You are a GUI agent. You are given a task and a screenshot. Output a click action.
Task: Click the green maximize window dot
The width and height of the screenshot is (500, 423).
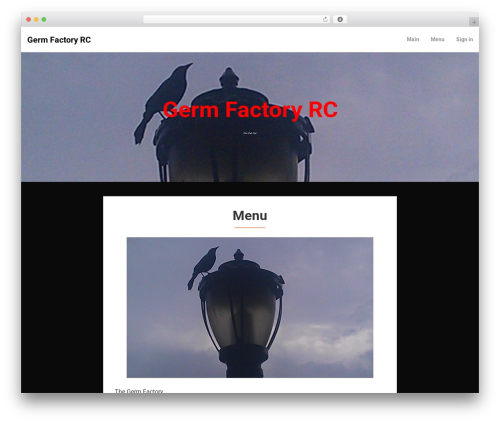tap(44, 19)
